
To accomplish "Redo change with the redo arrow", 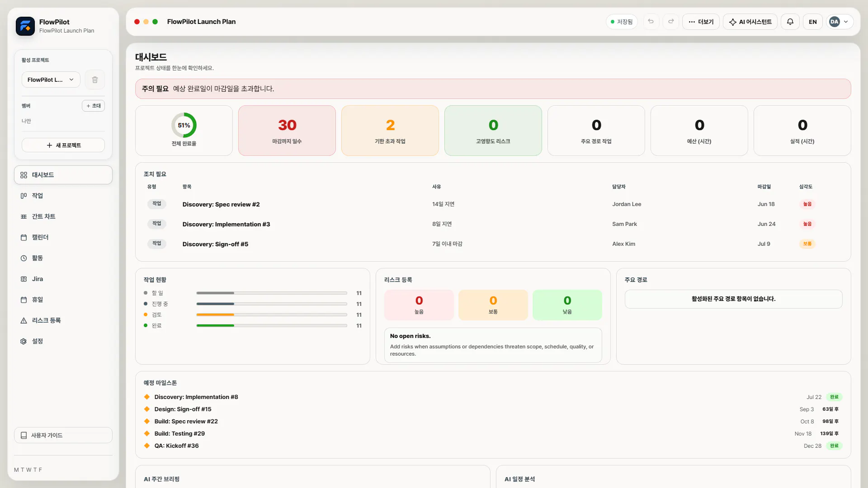I will click(671, 22).
